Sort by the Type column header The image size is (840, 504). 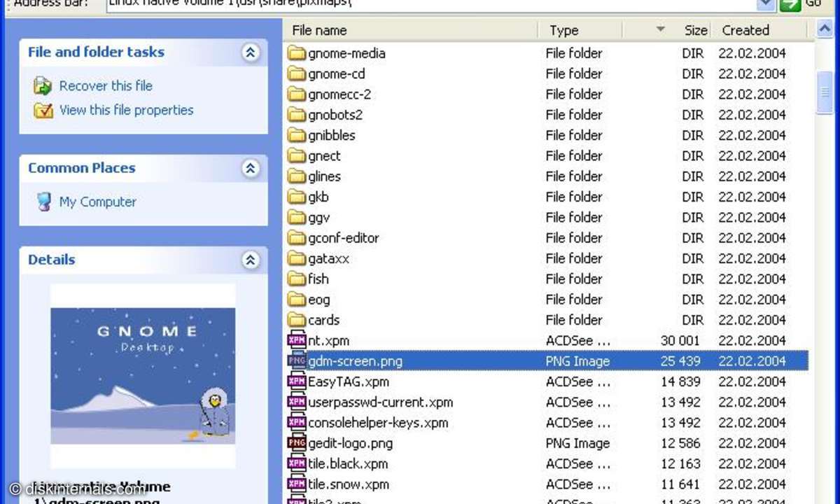point(580,30)
